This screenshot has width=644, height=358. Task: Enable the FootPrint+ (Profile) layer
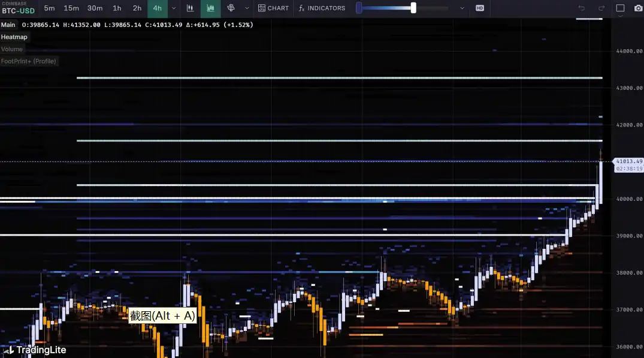point(29,61)
